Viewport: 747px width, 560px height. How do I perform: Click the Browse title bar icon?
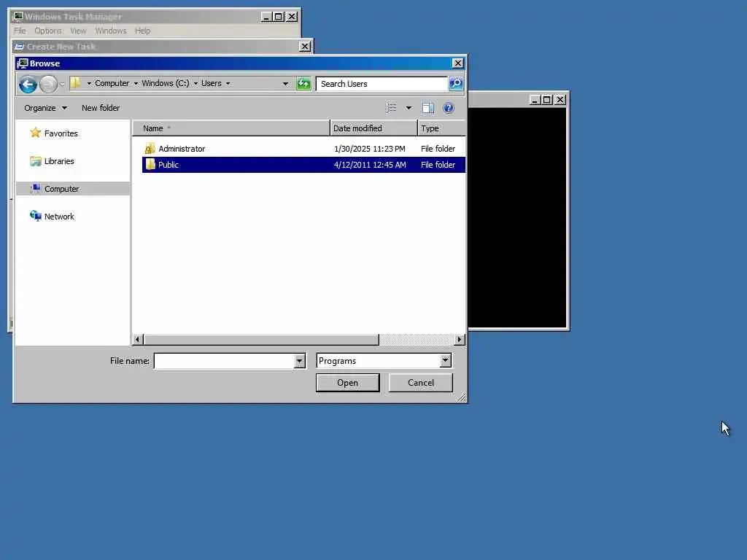23,63
